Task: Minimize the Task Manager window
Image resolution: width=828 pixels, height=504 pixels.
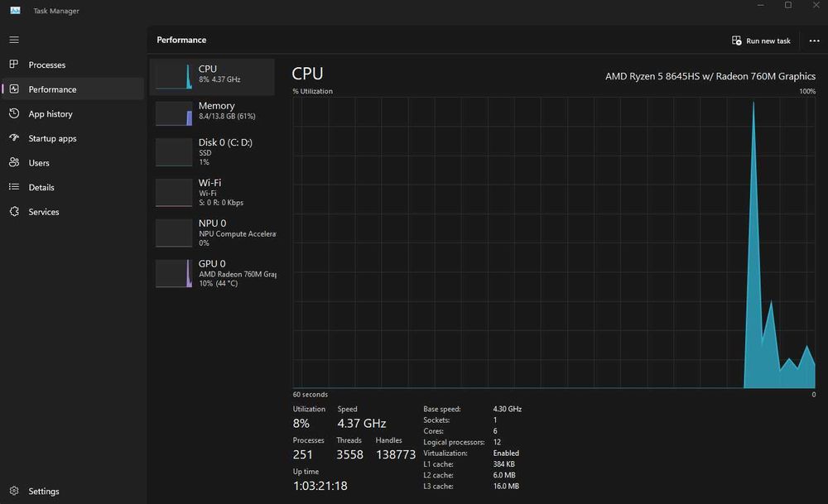Action: pos(760,5)
